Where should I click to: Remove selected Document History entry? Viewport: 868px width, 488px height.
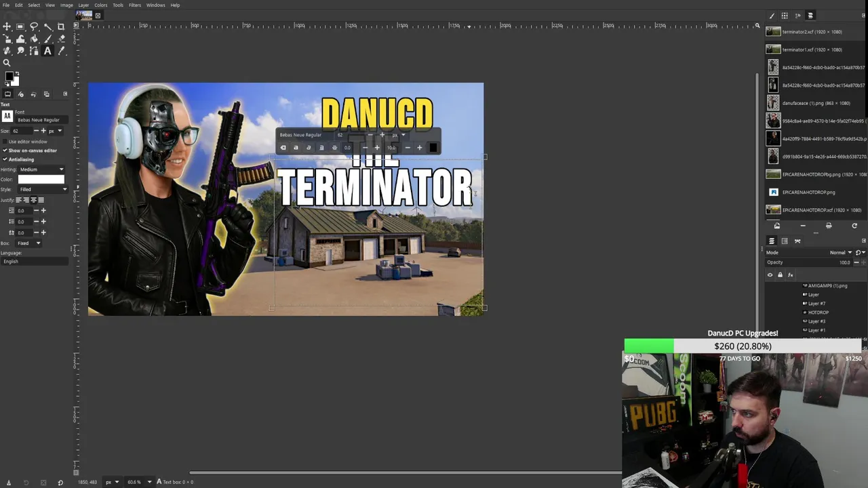803,226
